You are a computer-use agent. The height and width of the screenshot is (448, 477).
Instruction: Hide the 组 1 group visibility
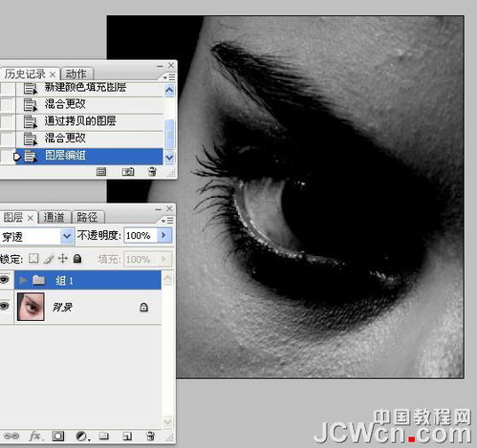point(5,280)
